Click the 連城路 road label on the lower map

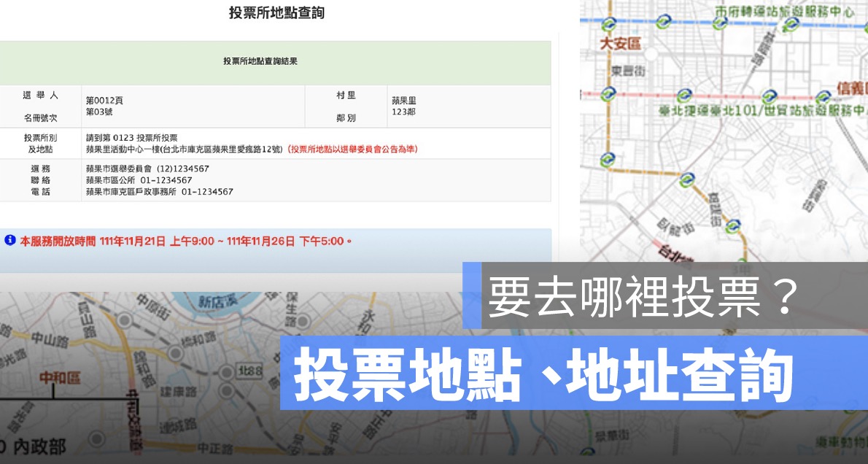178,426
